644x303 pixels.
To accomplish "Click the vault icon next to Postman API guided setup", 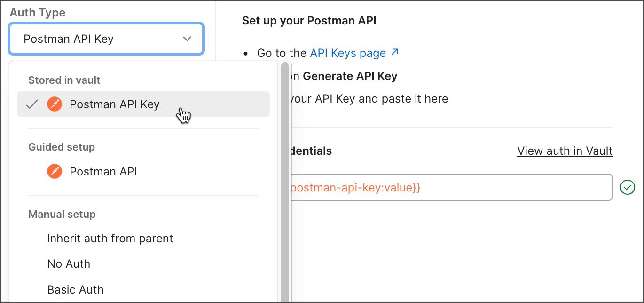I will pos(55,171).
